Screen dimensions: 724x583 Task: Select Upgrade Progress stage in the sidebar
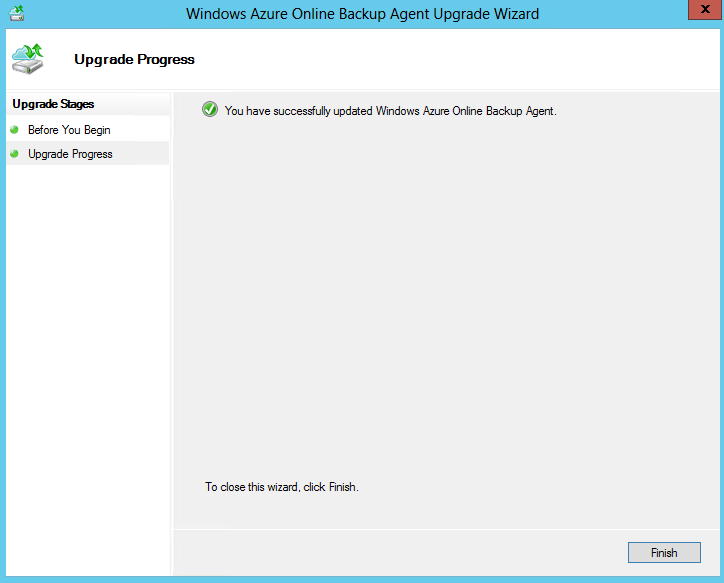(x=70, y=154)
